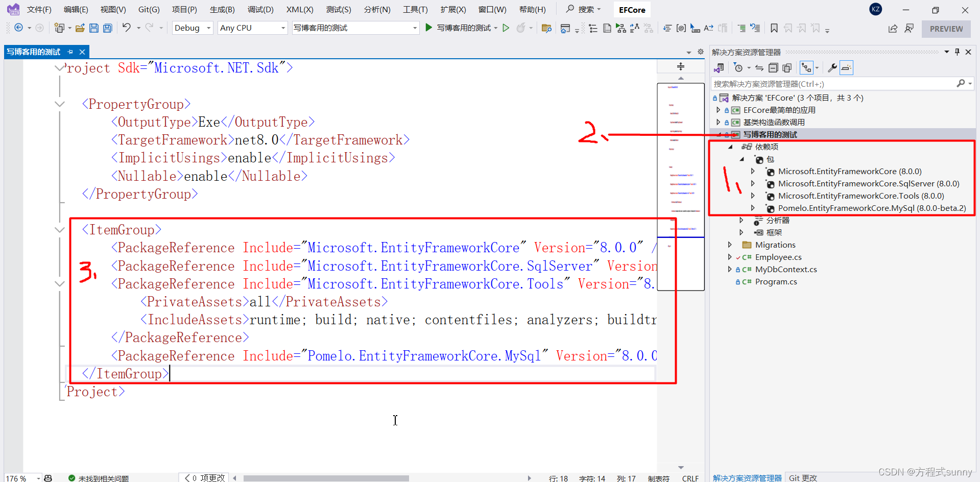980x482 pixels.
Task: Click the editor settings gear icon
Action: [x=701, y=52]
